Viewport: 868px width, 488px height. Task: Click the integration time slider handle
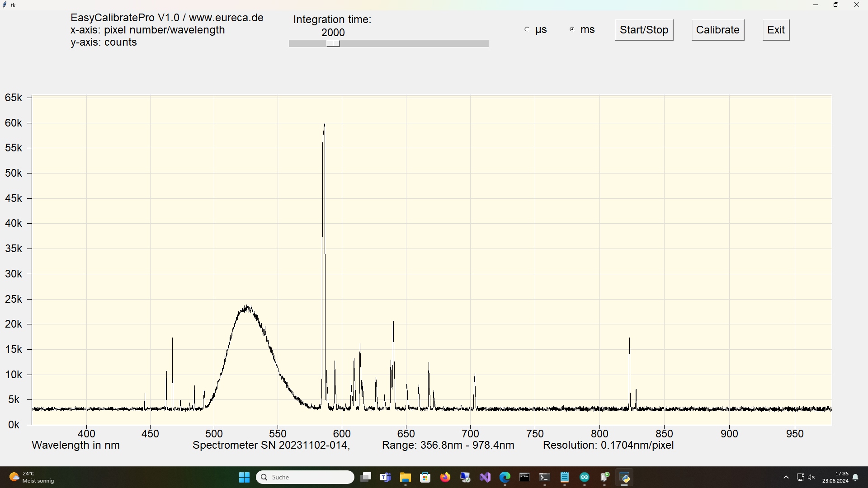pyautogui.click(x=333, y=43)
